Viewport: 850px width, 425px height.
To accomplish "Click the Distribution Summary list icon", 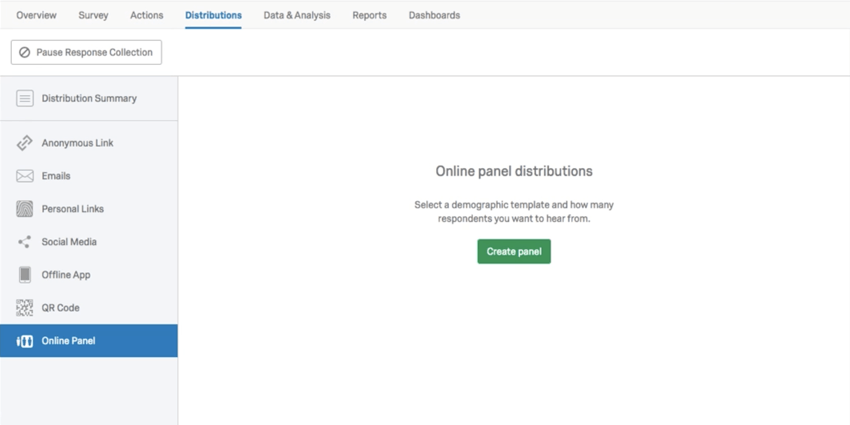I will click(x=24, y=98).
